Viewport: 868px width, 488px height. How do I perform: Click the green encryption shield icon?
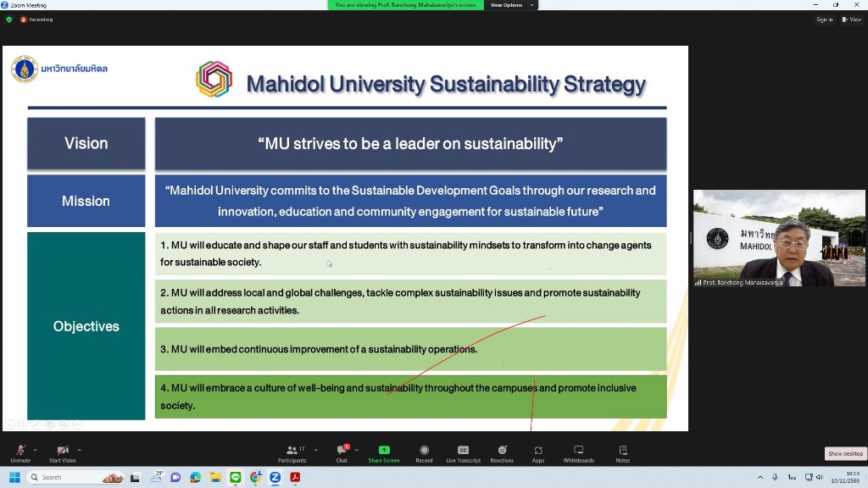[8, 19]
